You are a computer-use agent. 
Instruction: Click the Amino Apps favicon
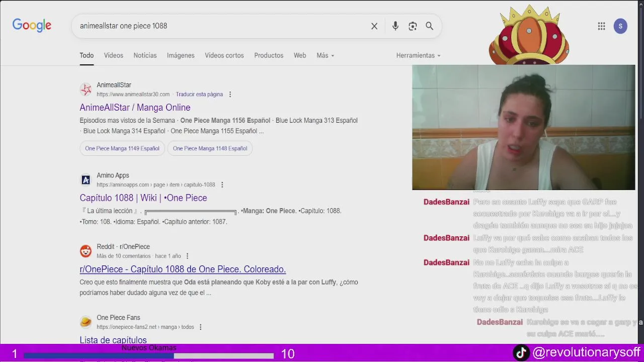point(86,180)
